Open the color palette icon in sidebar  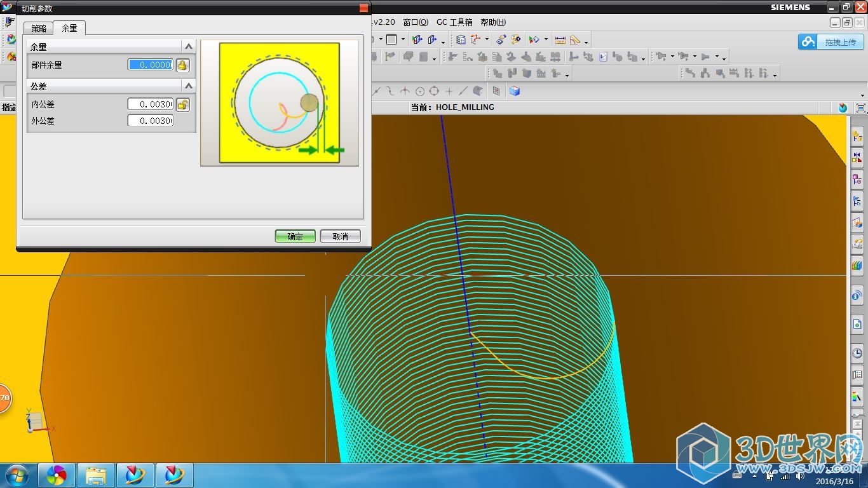857,396
